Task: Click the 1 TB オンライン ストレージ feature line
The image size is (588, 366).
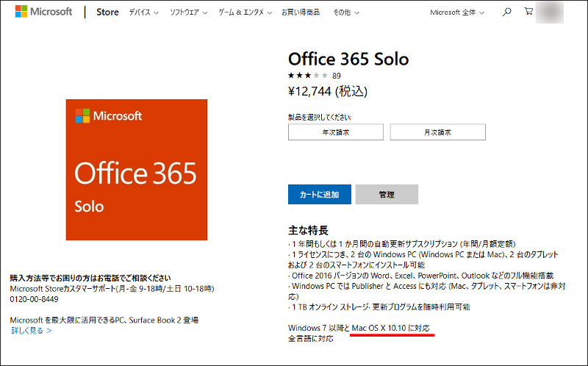Action: point(379,307)
